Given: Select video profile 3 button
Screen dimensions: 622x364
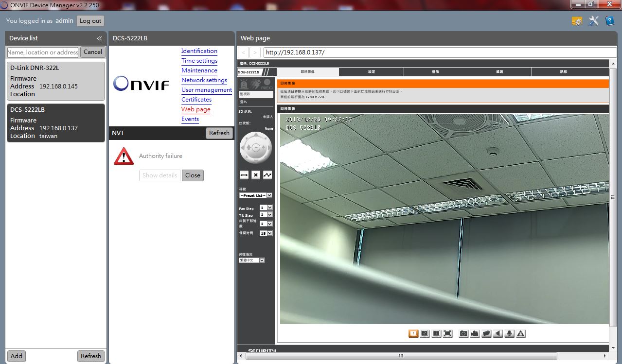Looking at the screenshot, I should click(x=436, y=333).
